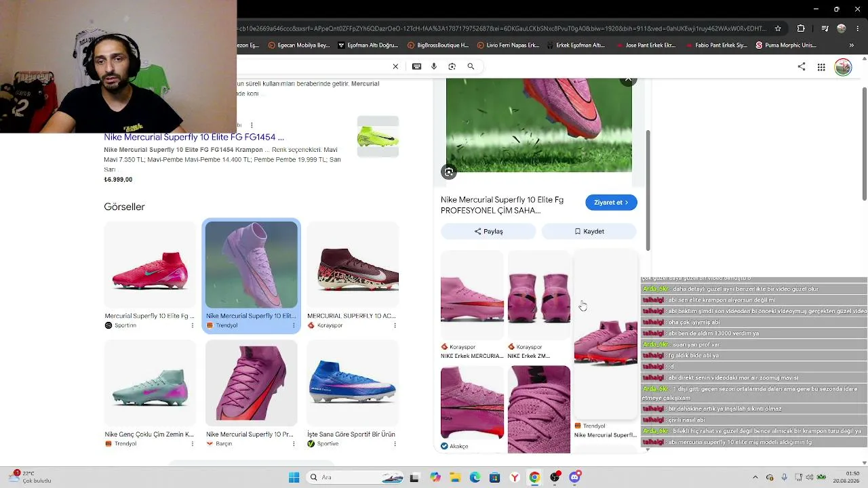
Task: Open the Eşofman Altı Doğru bookmark
Action: pyautogui.click(x=368, y=45)
